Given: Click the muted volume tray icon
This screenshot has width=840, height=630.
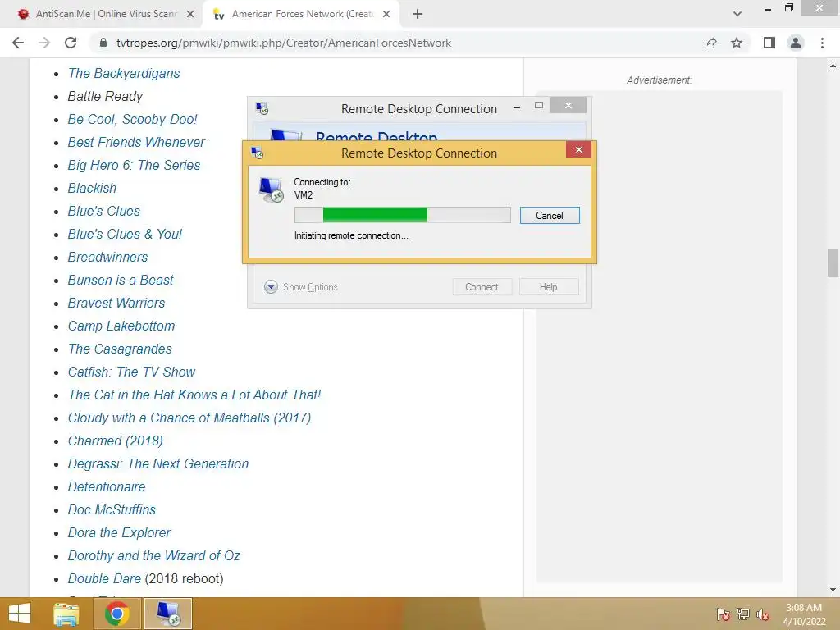Looking at the screenshot, I should 763,614.
